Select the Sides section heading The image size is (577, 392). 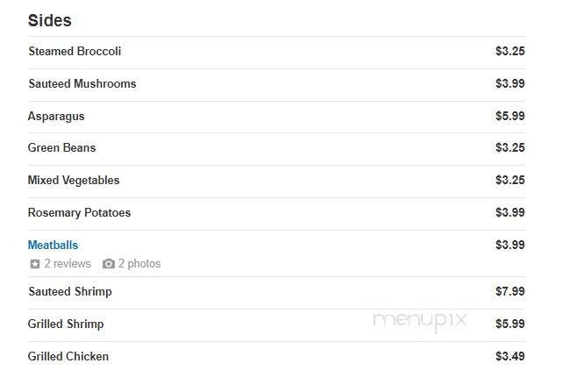tap(50, 20)
